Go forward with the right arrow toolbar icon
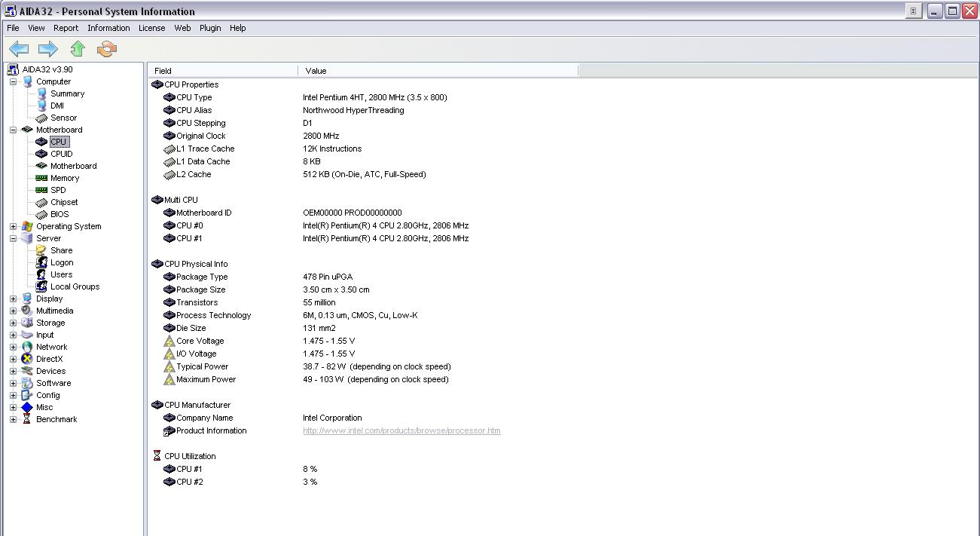Screen dimensions: 980x536 click(48, 49)
